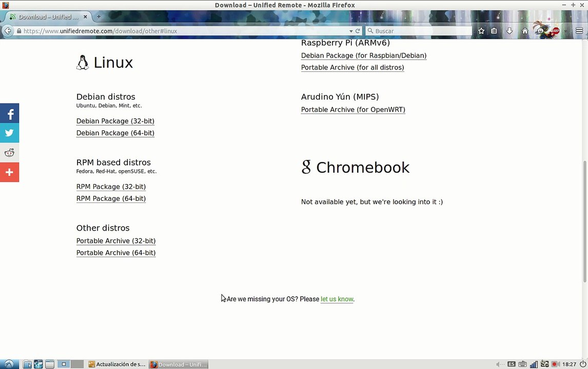Show desktop via taskbar file manager icon
This screenshot has height=369, width=588.
pyautogui.click(x=27, y=364)
